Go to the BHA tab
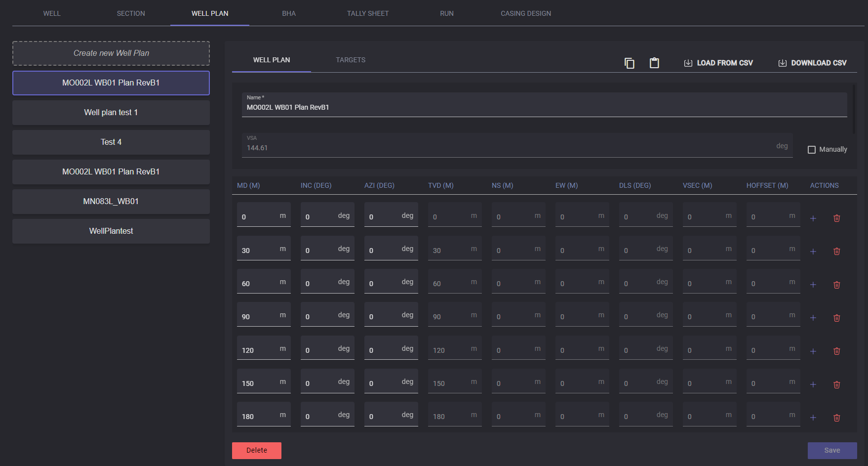 [x=289, y=13]
